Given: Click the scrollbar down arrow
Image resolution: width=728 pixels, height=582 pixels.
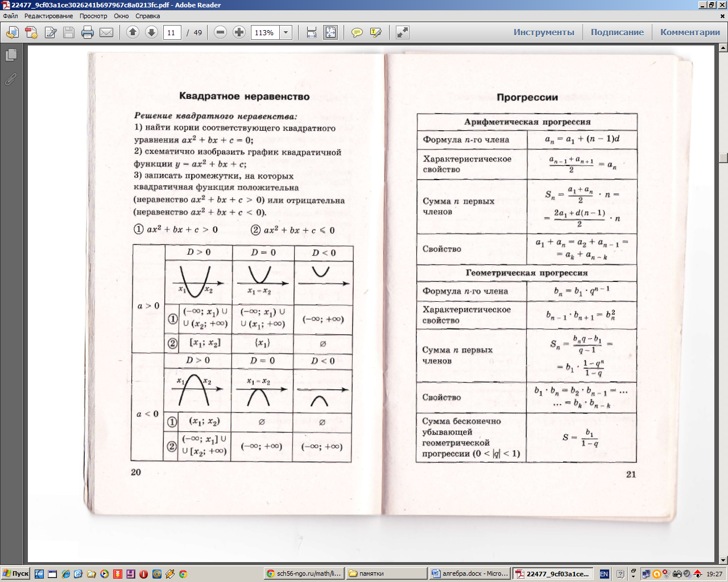Looking at the screenshot, I should click(x=723, y=560).
